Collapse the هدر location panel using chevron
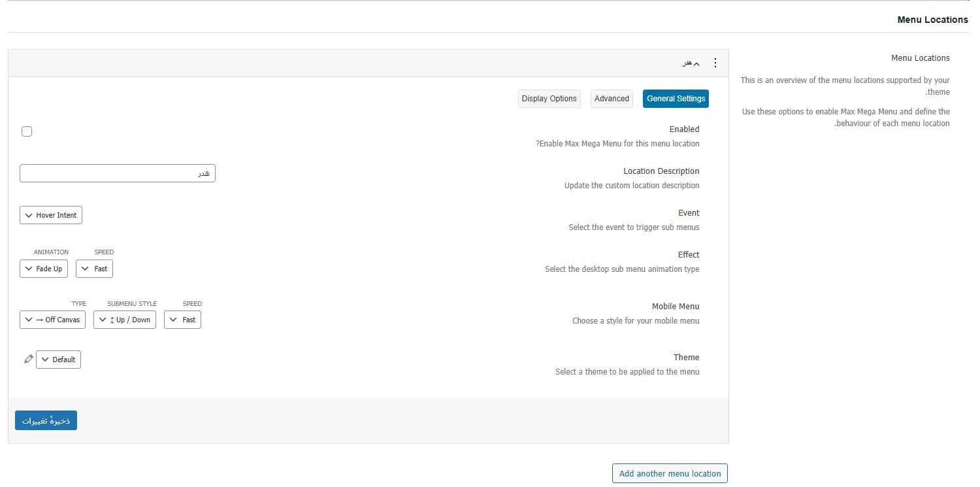The width and height of the screenshot is (980, 487). point(696,64)
